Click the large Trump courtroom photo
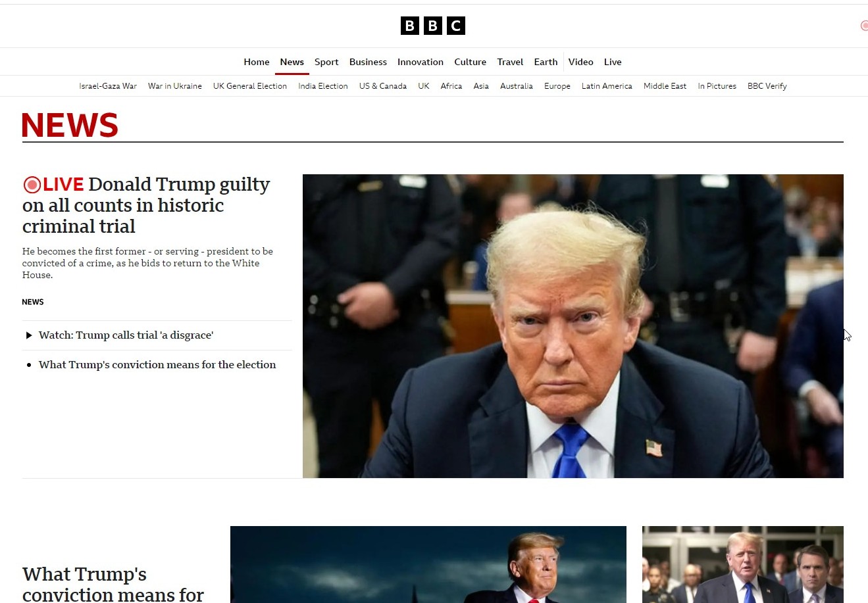868x603 pixels. [573, 326]
